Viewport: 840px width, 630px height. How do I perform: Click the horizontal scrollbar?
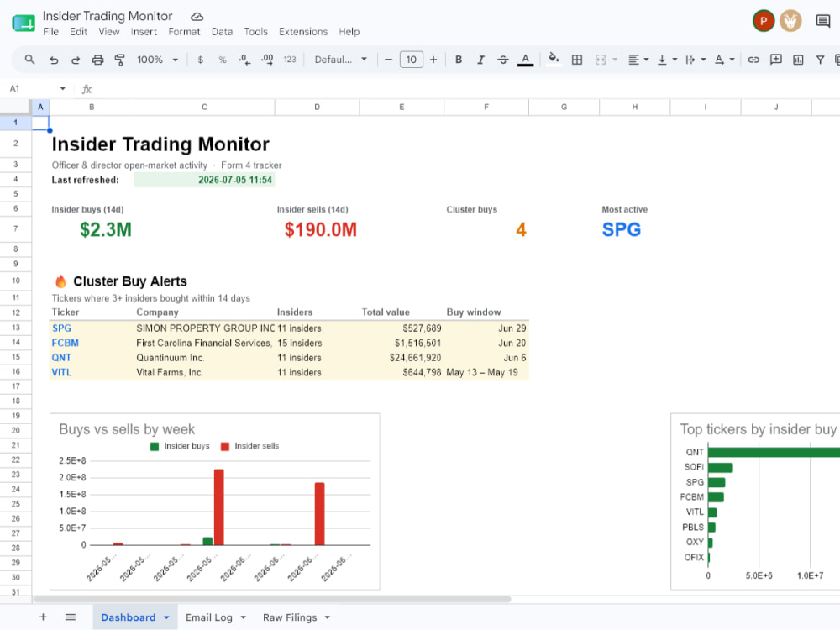coord(272,599)
